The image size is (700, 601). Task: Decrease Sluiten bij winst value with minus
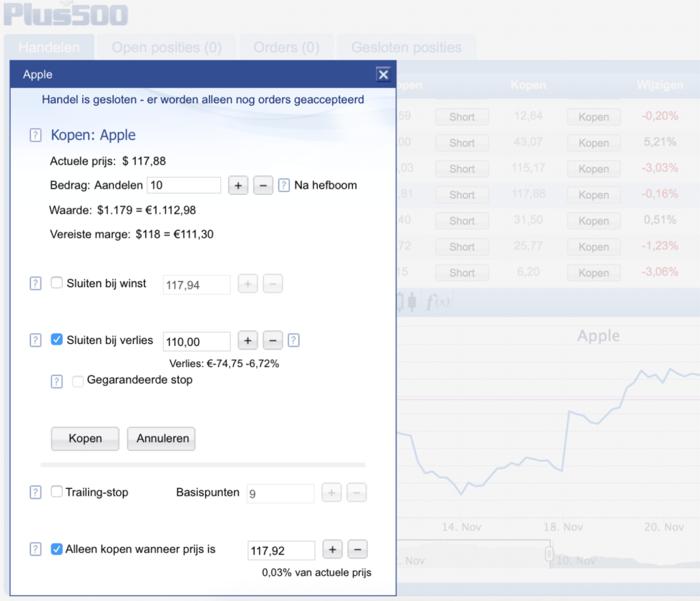(x=273, y=284)
